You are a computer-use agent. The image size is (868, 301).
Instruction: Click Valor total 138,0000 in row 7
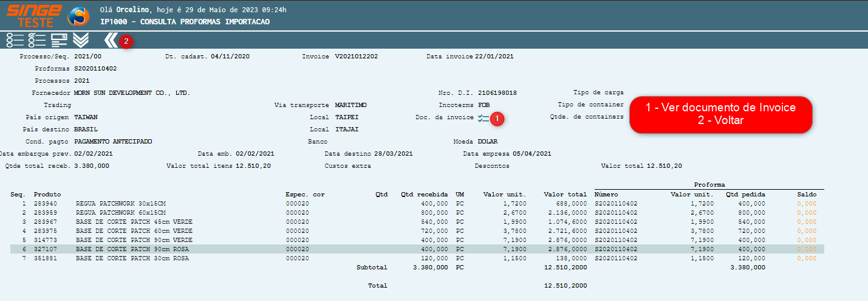[x=571, y=258]
